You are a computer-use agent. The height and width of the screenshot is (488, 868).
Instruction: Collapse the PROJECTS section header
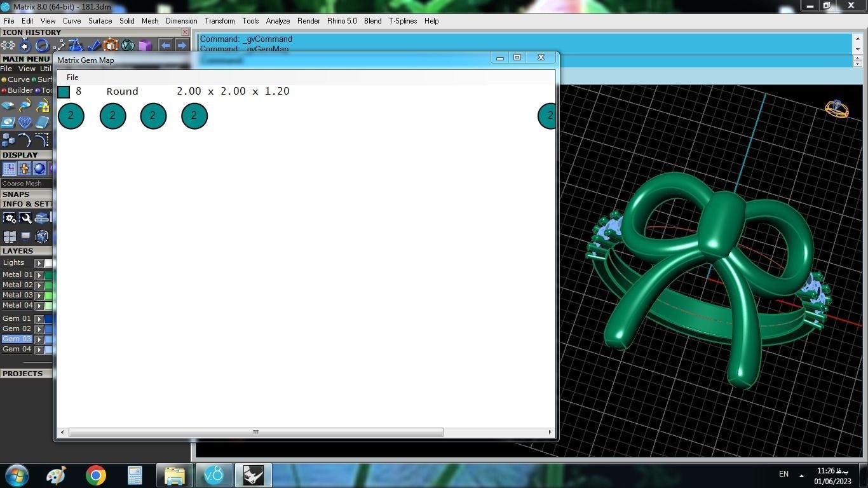click(x=26, y=374)
